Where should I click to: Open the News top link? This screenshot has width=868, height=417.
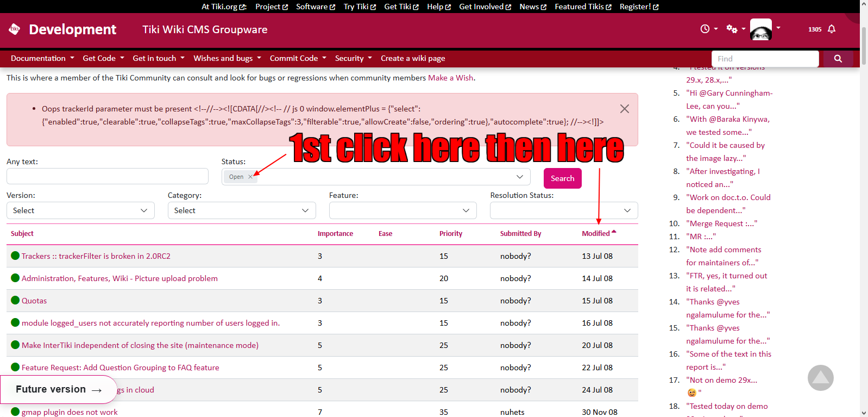pos(533,7)
